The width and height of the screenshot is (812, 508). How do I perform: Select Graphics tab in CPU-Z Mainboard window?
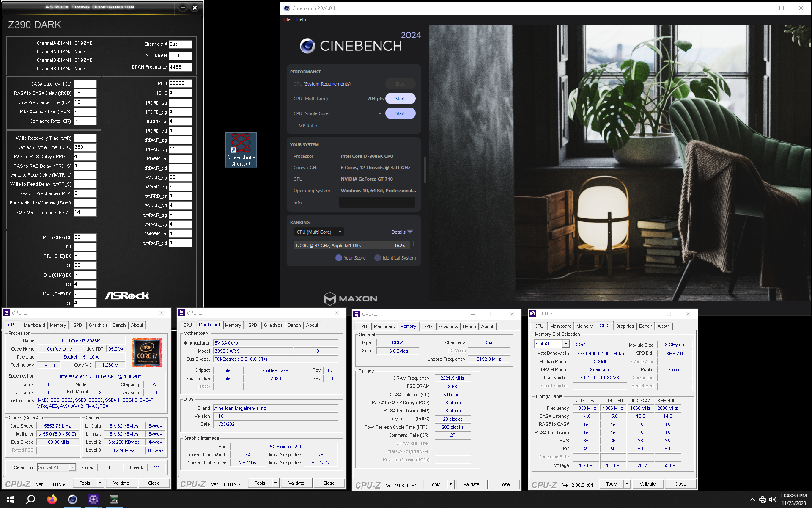point(273,325)
